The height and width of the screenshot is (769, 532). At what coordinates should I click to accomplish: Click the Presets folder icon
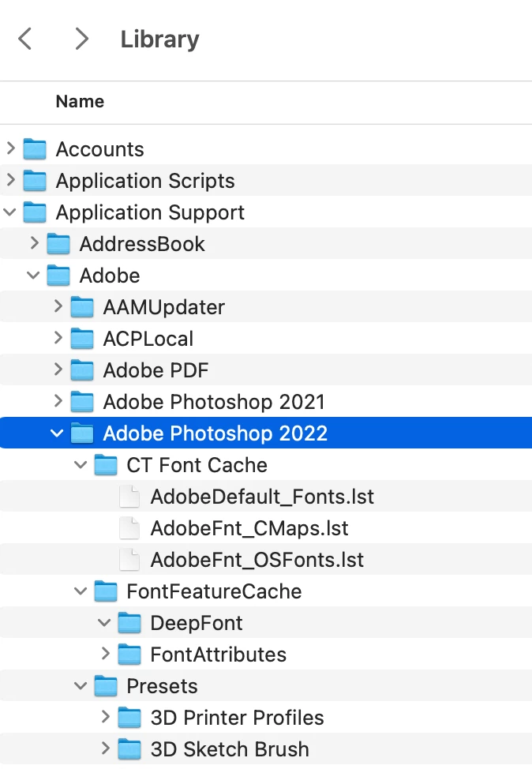(106, 686)
